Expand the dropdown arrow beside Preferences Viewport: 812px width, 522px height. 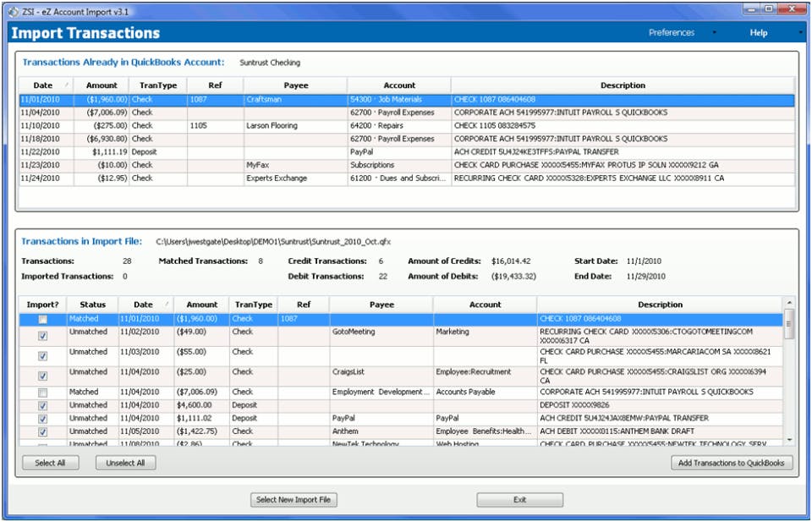(x=714, y=33)
